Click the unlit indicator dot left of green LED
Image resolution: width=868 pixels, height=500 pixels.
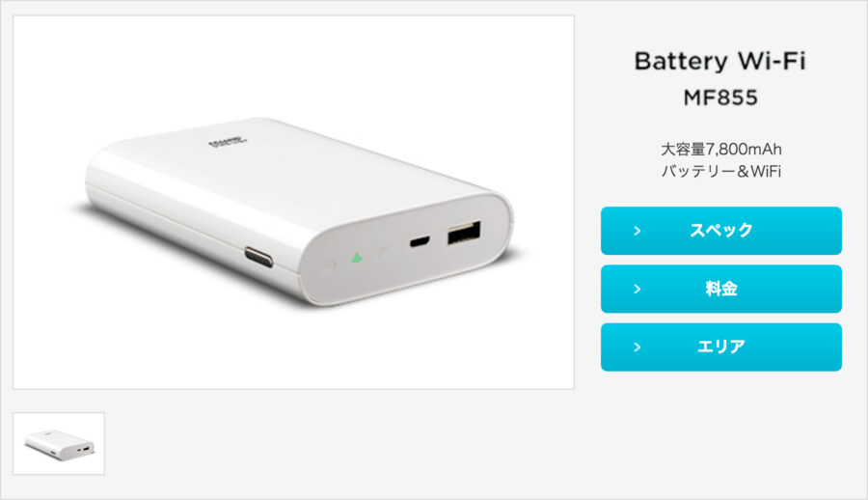pyautogui.click(x=331, y=265)
